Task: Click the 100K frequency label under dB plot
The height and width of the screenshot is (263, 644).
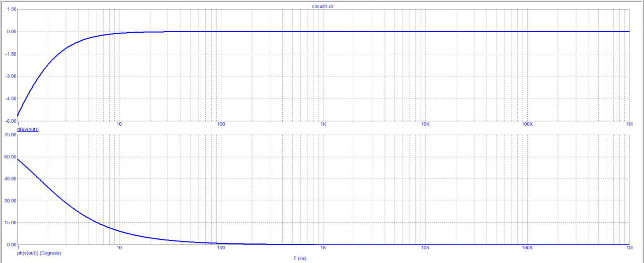Action: pos(527,124)
